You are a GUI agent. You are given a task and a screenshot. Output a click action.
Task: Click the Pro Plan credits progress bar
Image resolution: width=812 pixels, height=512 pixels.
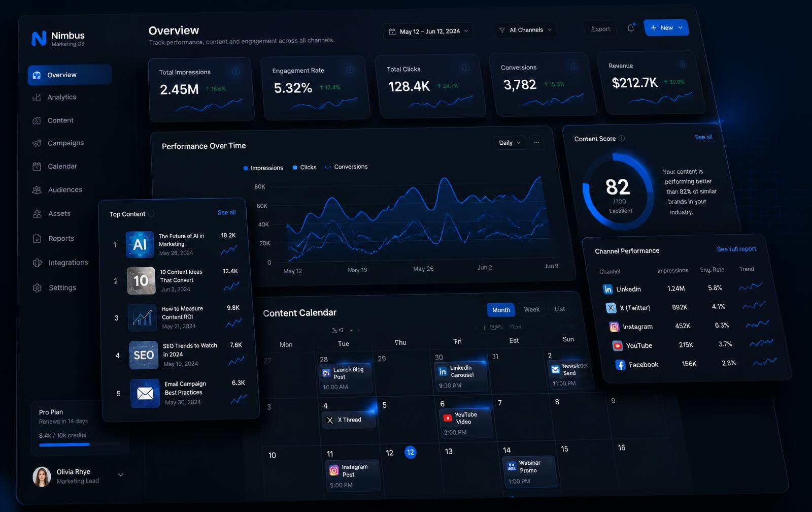pos(80,444)
